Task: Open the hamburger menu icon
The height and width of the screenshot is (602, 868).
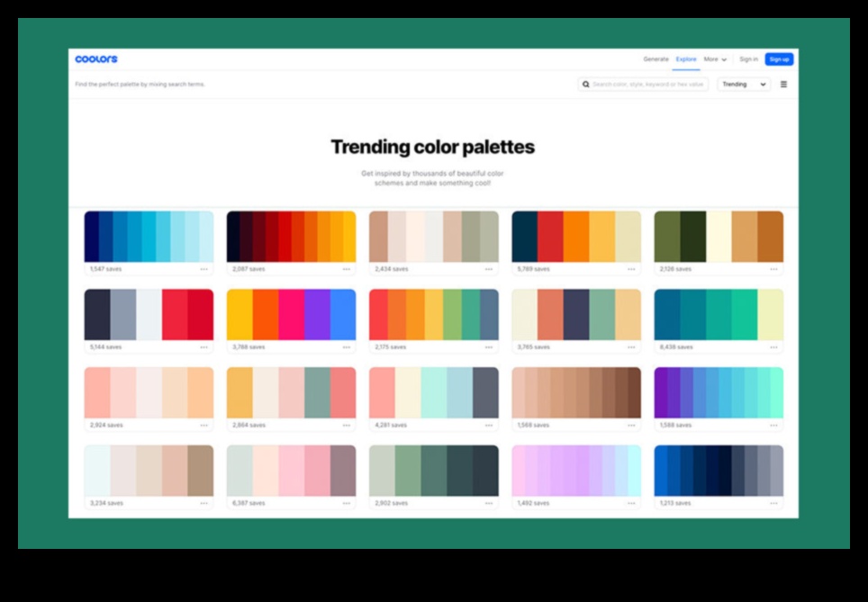Action: [x=782, y=84]
